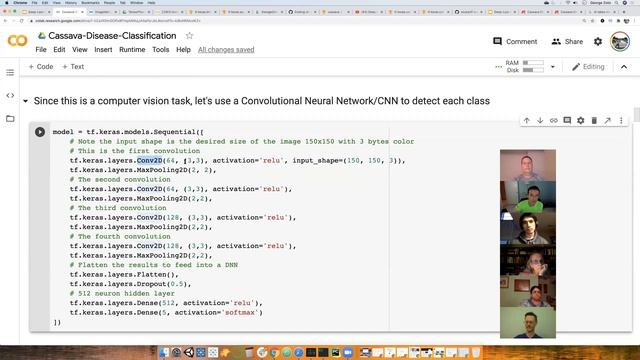Open the Chrome menu in macOS menu bar

pyautogui.click(x=20, y=2)
